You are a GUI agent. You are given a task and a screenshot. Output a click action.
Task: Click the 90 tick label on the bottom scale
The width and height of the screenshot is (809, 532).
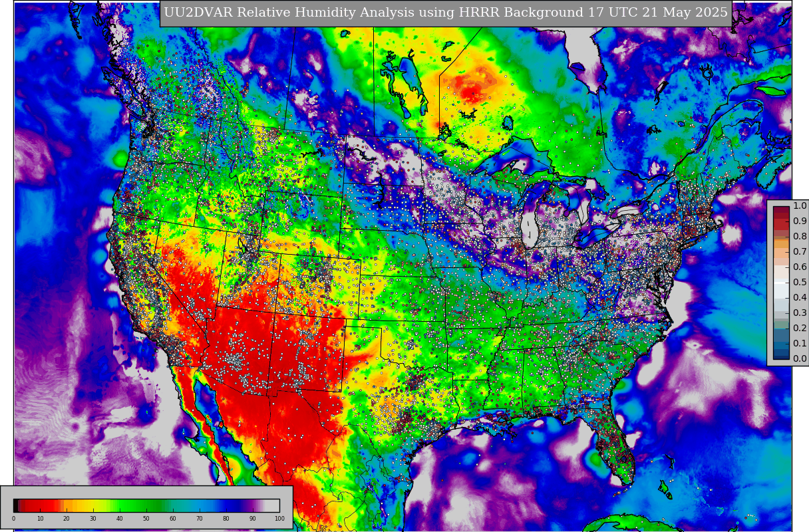pyautogui.click(x=253, y=519)
